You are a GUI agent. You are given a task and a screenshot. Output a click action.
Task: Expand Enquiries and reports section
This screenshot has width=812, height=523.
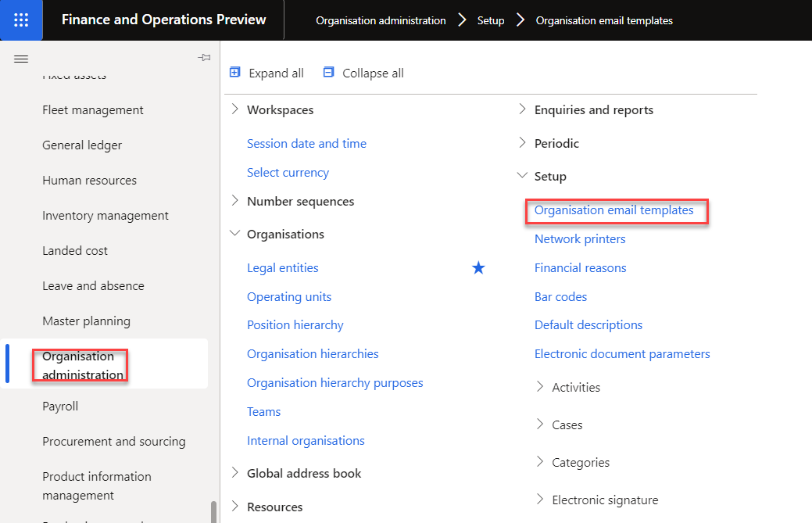click(523, 109)
